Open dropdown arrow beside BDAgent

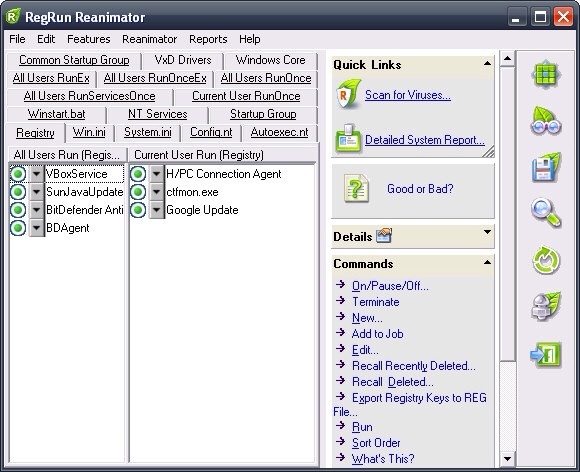tap(36, 228)
